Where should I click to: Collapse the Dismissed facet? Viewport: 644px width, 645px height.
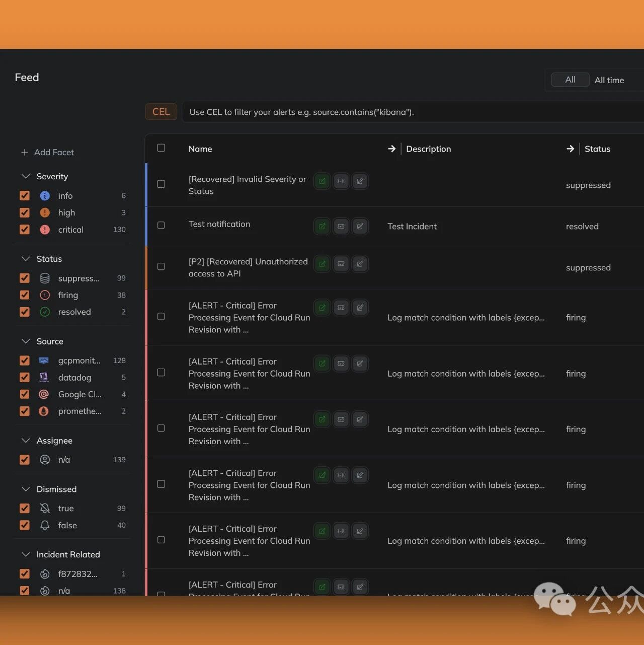(x=26, y=489)
